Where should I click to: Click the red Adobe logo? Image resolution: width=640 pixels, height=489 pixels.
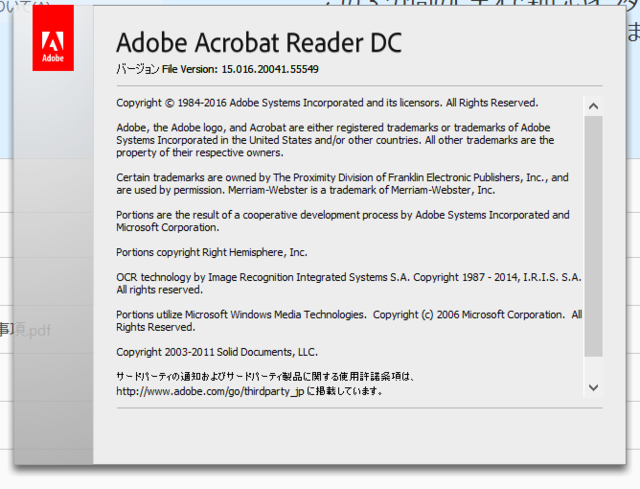[x=53, y=38]
